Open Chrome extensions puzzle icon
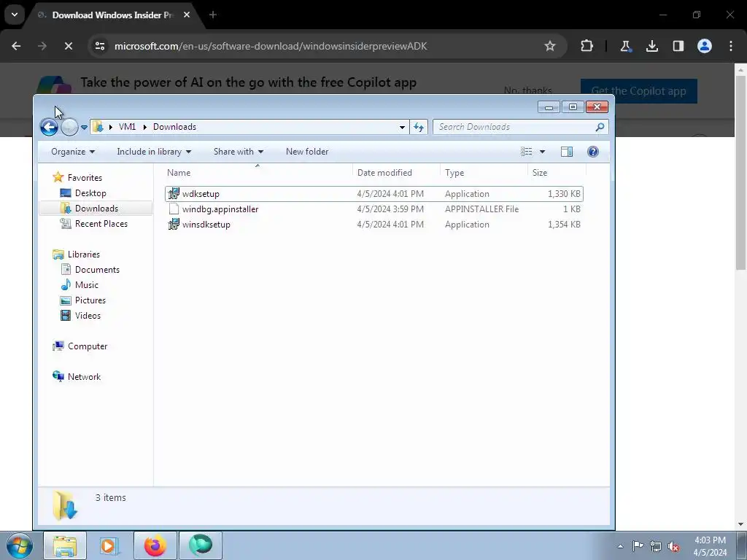Screen dimensions: 747x560 click(587, 46)
